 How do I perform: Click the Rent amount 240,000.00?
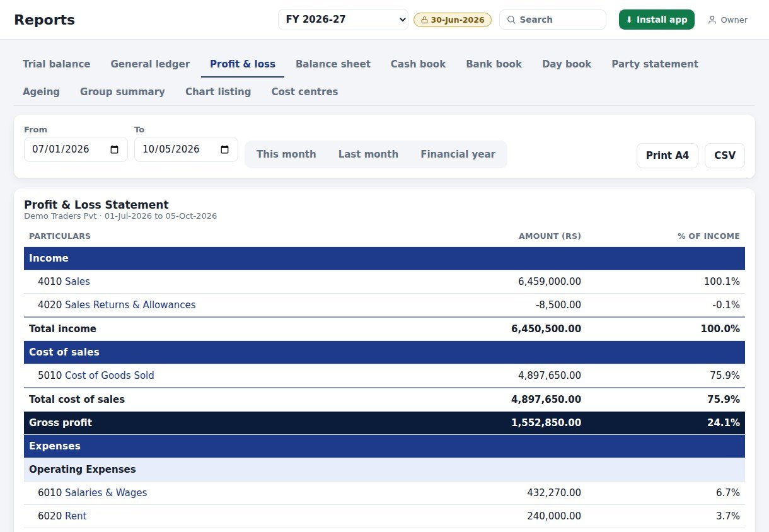click(x=554, y=516)
